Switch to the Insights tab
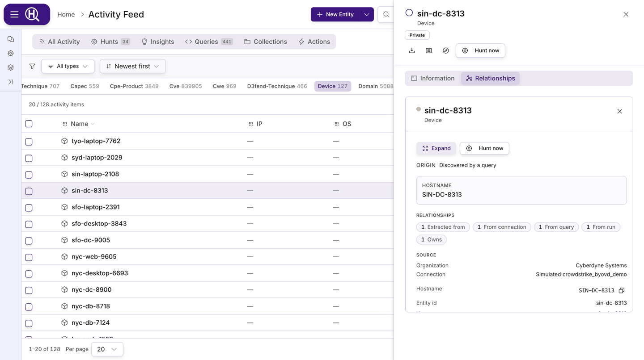The height and width of the screenshot is (360, 644). pyautogui.click(x=158, y=42)
